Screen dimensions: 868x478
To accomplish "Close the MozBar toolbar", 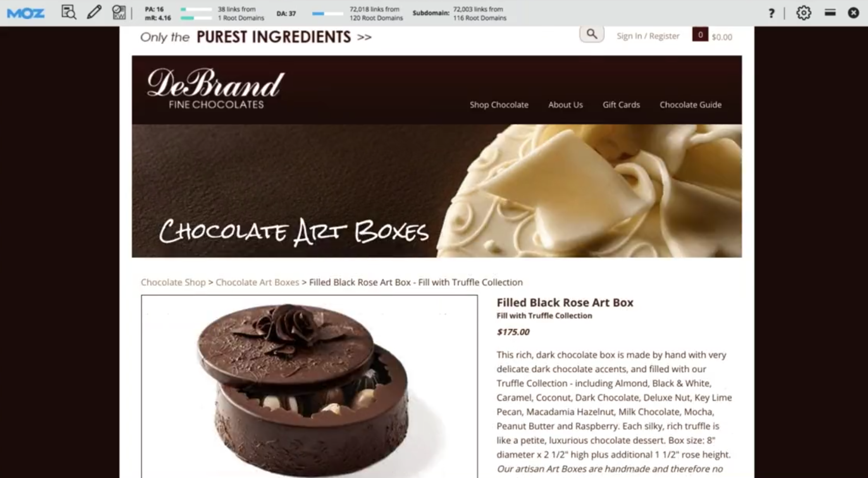I will (x=853, y=13).
